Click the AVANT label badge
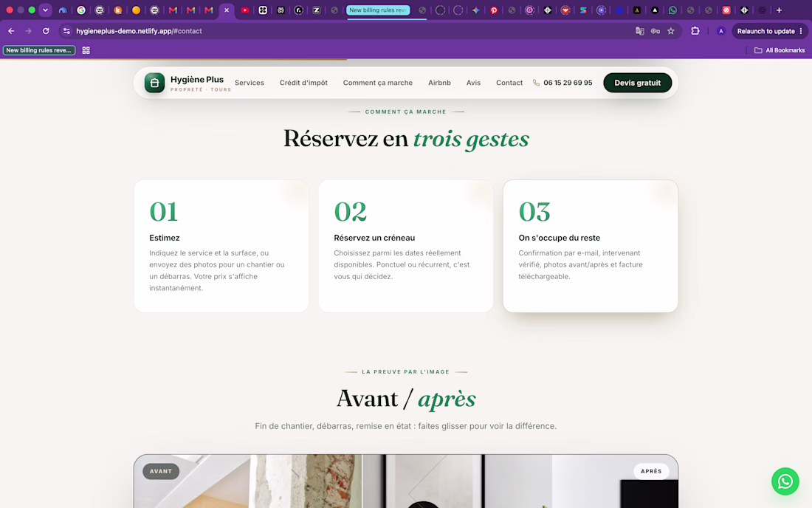 160,471
